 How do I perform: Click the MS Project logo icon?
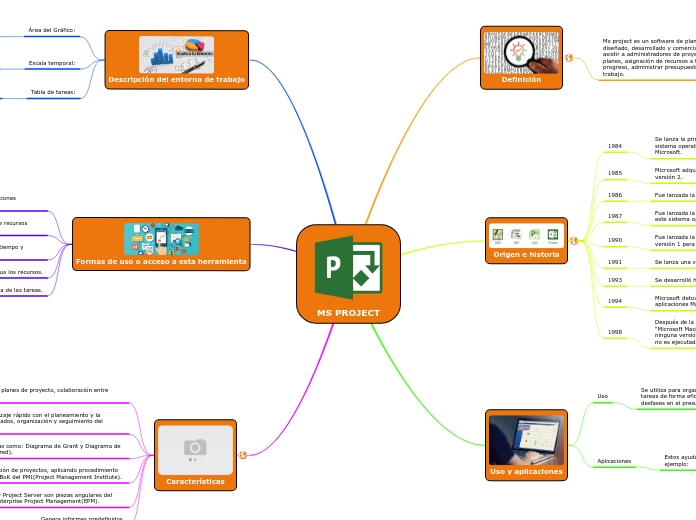(348, 268)
